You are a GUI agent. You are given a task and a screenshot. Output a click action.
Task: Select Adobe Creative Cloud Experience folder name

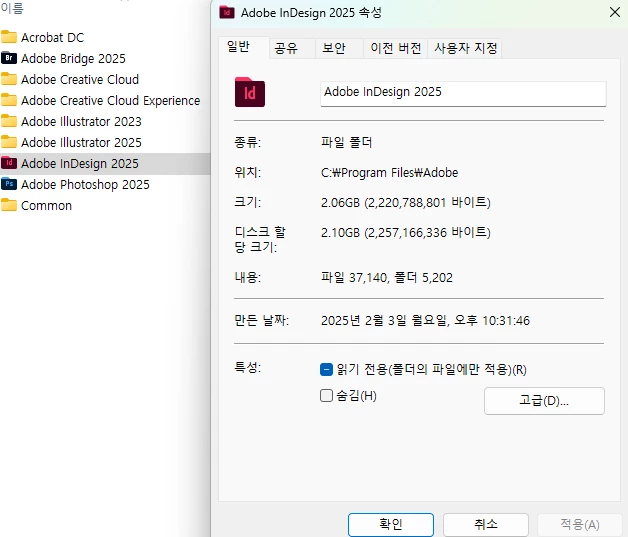tap(111, 100)
